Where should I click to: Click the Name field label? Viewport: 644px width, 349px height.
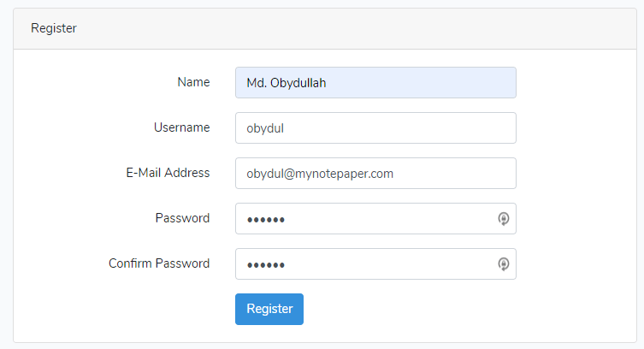[193, 82]
